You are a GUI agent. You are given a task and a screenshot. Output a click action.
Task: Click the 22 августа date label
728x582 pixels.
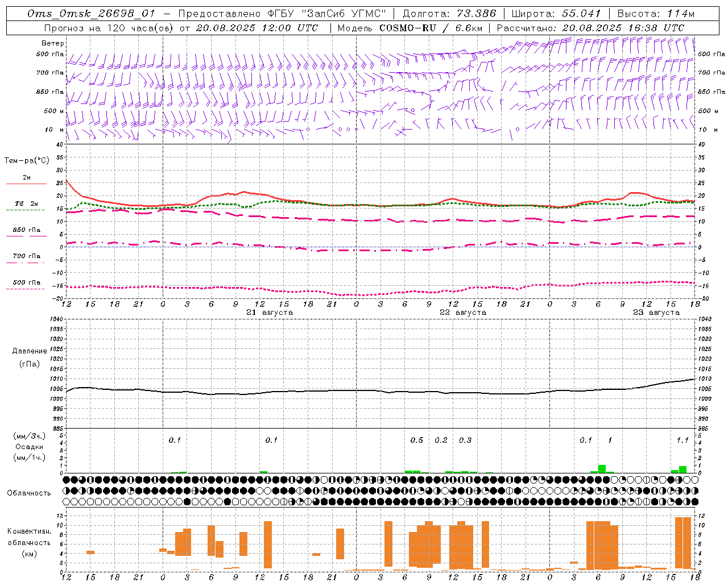click(x=463, y=313)
